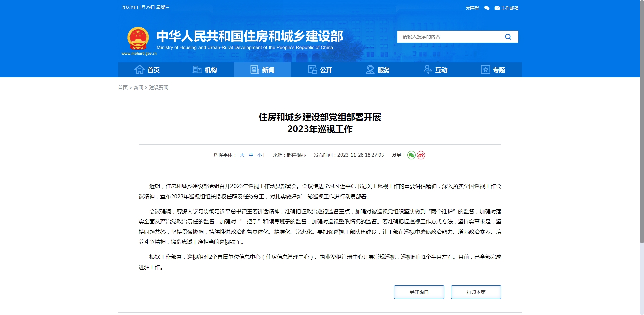The width and height of the screenshot is (644, 315).
Task: Share article via Weibo icon
Action: click(421, 155)
